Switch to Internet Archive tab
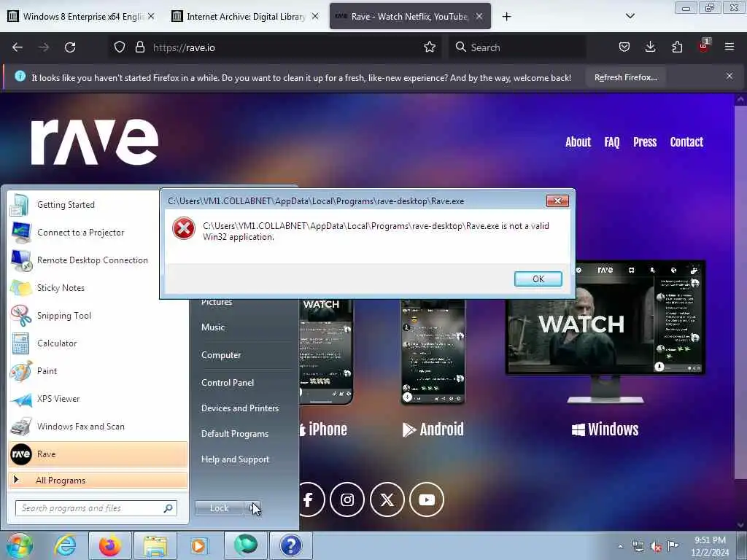Screen dimensions: 747x560 tap(245, 17)
